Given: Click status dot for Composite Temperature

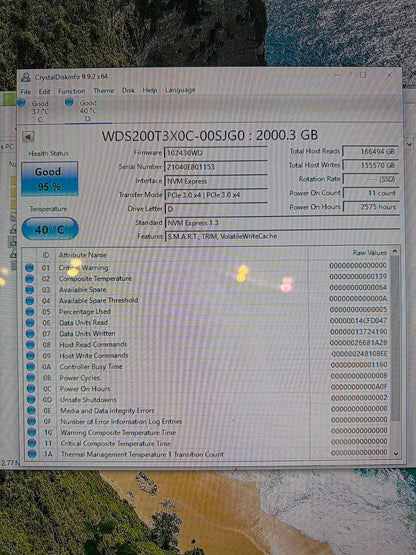Looking at the screenshot, I should [x=29, y=279].
